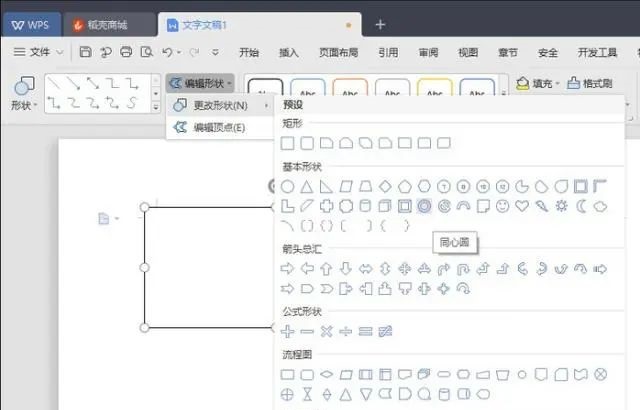
Task: Select the multiply sign formula shape
Action: 326,331
